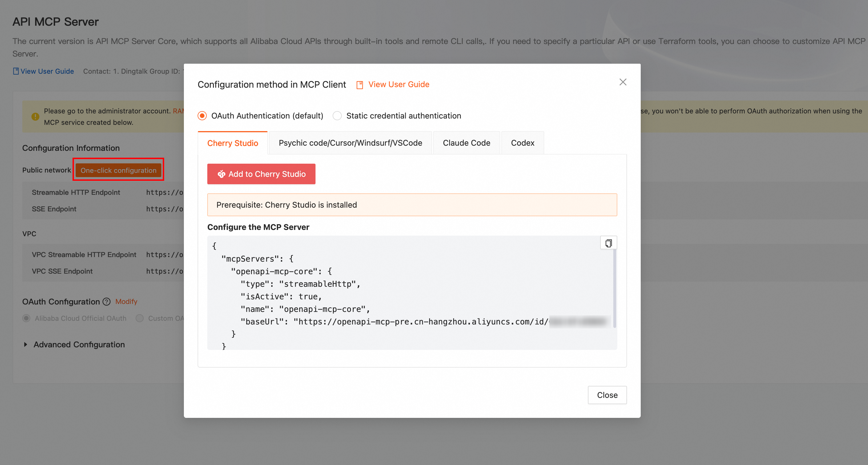
Task: Click the code block vertical scrollbar
Action: pyautogui.click(x=615, y=288)
